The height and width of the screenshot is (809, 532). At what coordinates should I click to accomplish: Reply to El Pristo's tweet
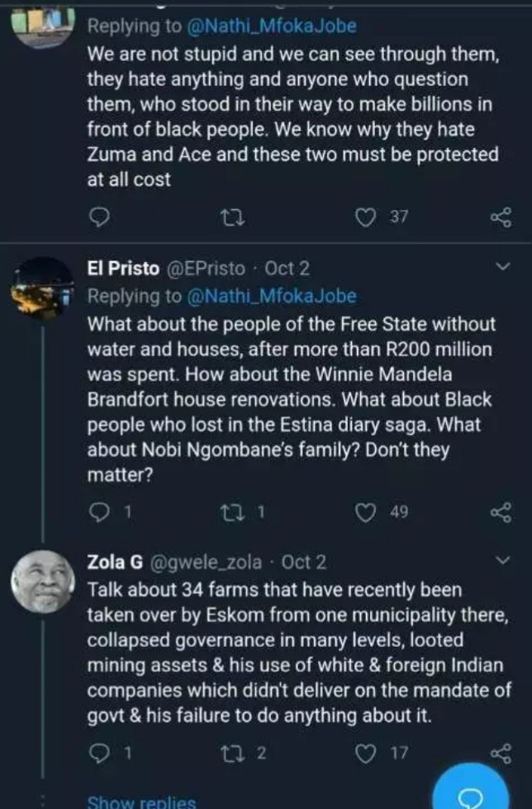(x=99, y=513)
